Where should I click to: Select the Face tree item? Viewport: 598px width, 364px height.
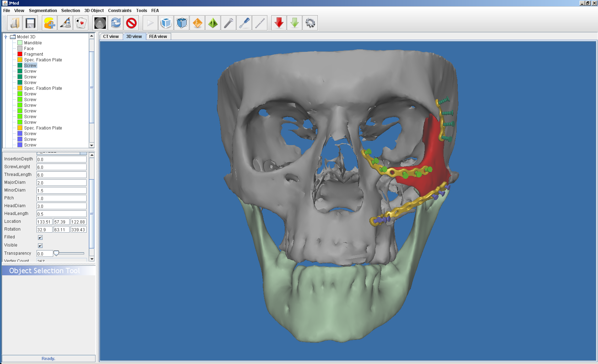point(29,49)
